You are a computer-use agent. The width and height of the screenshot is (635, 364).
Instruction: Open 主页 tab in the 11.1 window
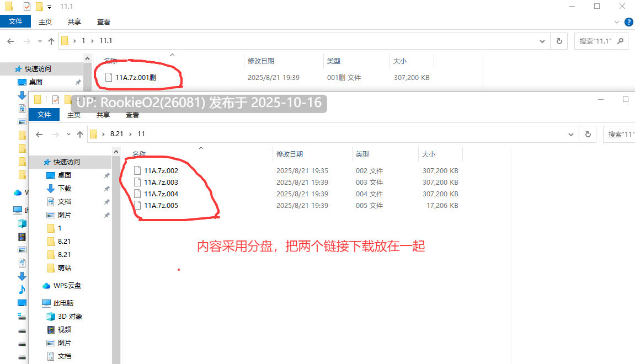point(45,22)
